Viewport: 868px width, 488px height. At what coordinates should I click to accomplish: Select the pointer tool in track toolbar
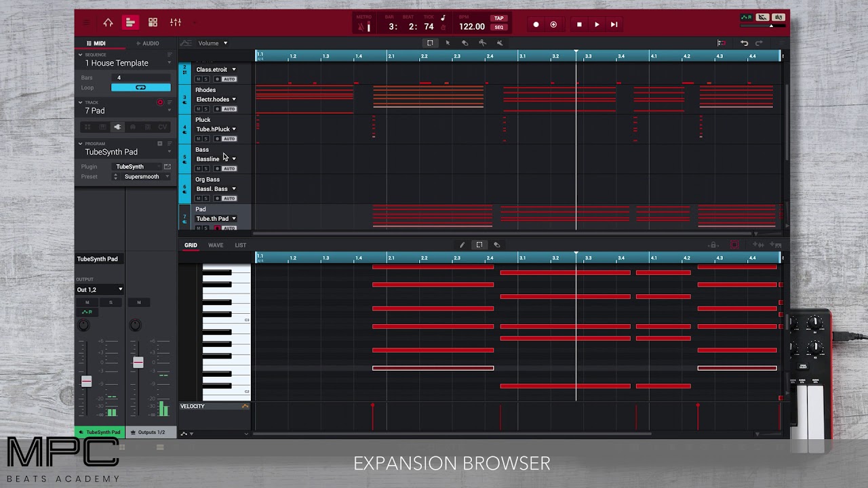[x=448, y=43]
